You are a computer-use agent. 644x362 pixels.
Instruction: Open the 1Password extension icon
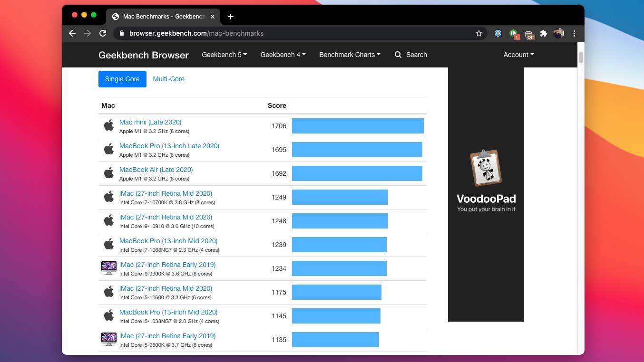tap(498, 33)
